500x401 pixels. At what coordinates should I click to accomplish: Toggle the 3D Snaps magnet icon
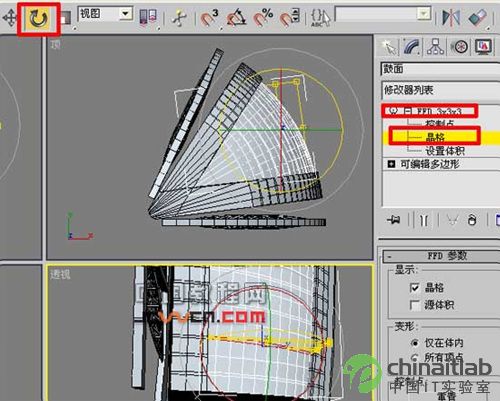(210, 18)
